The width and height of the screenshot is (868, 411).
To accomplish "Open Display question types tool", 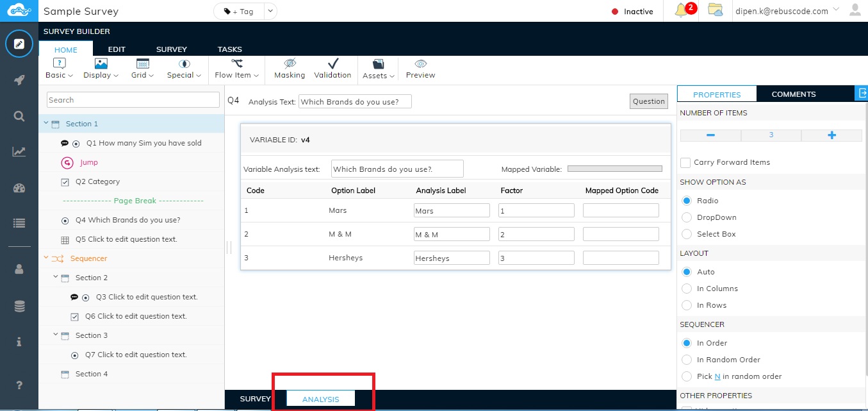I will click(101, 69).
